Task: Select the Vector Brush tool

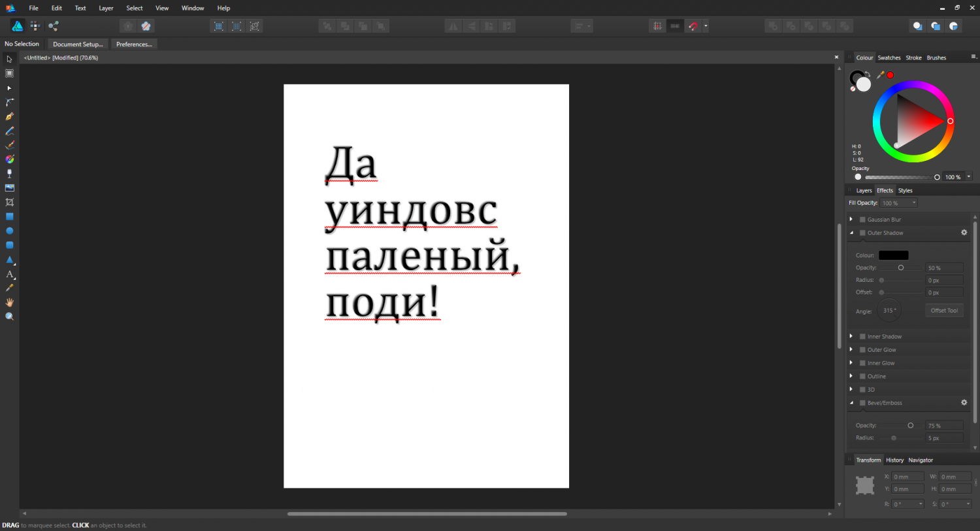Action: [9, 145]
